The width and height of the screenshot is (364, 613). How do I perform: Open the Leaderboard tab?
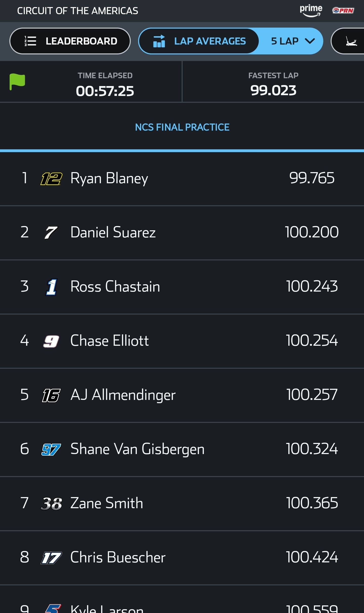point(70,41)
